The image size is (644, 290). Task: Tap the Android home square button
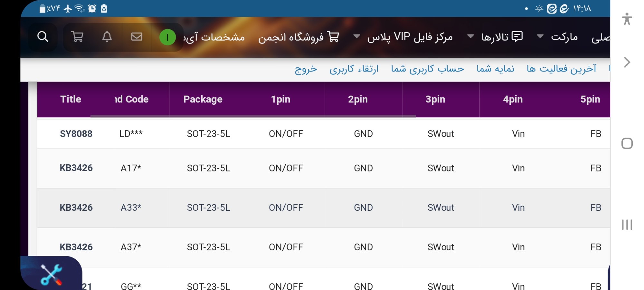(627, 143)
